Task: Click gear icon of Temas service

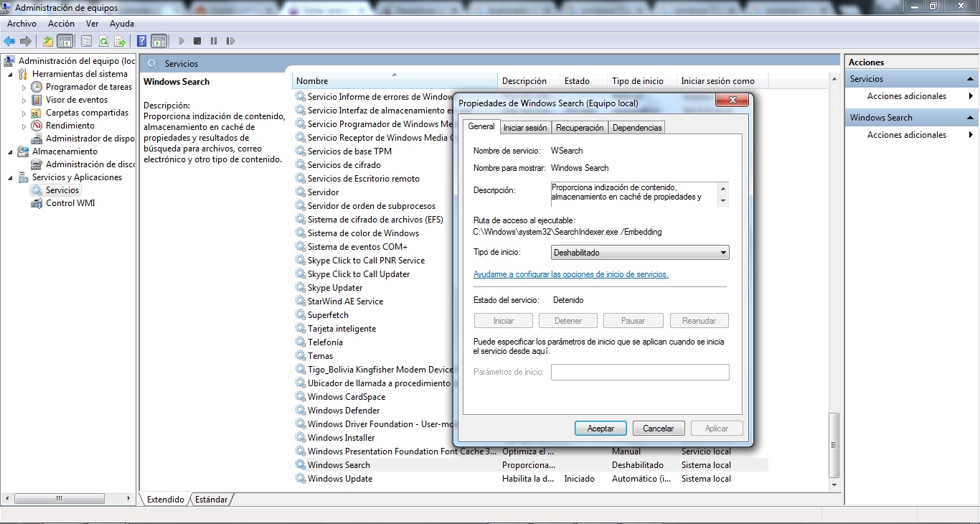Action: click(301, 356)
